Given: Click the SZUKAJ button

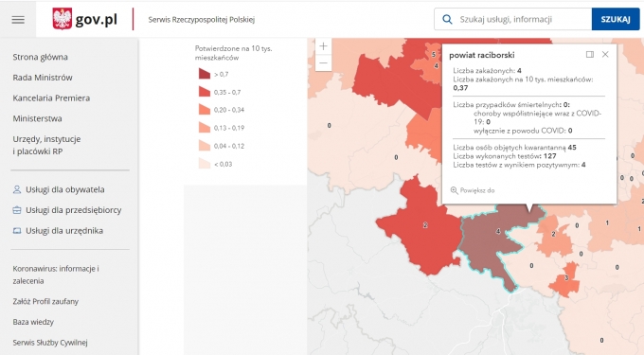Looking at the screenshot, I should 616,19.
